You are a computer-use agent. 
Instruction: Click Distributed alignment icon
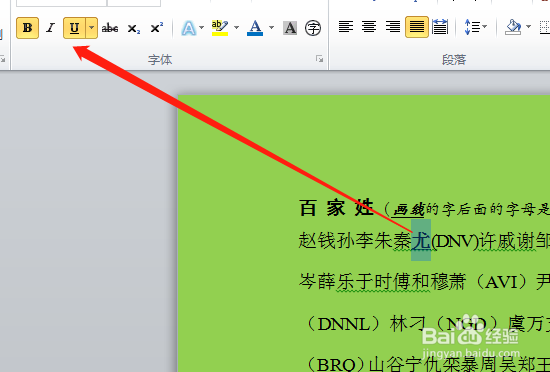440,27
